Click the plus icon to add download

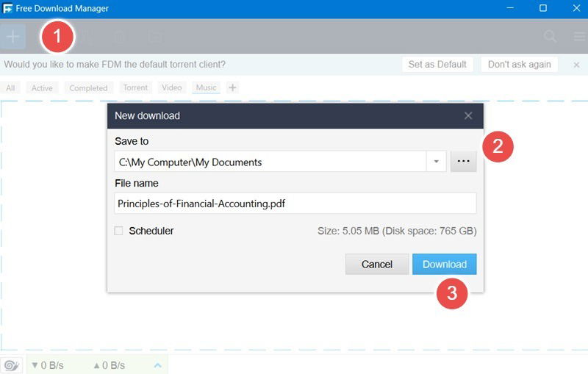[x=12, y=36]
